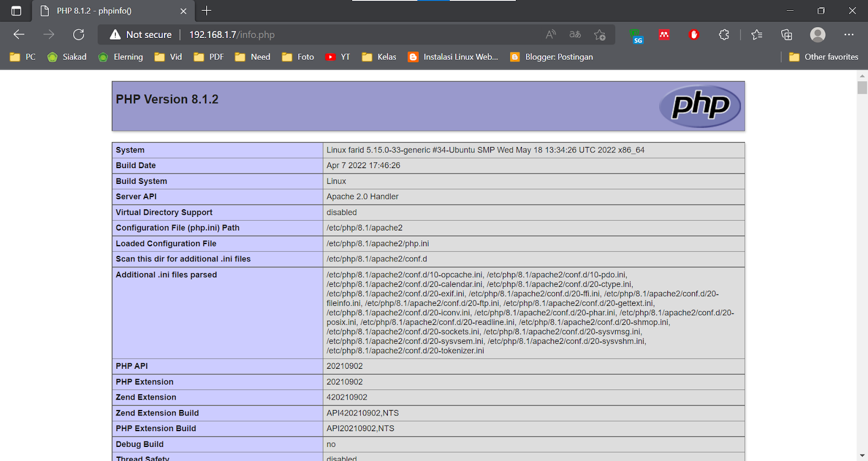Click the translate page icon
The height and width of the screenshot is (461, 868).
tap(575, 35)
